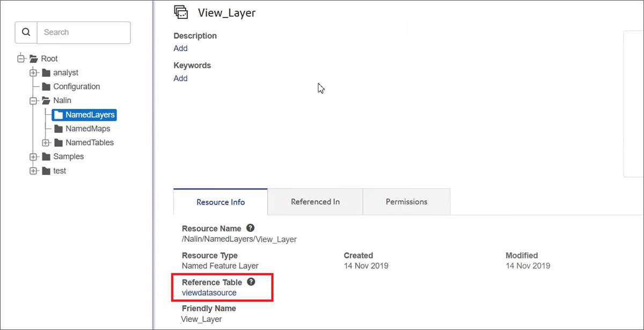
Task: Open the Permissions tab
Action: pyautogui.click(x=406, y=201)
